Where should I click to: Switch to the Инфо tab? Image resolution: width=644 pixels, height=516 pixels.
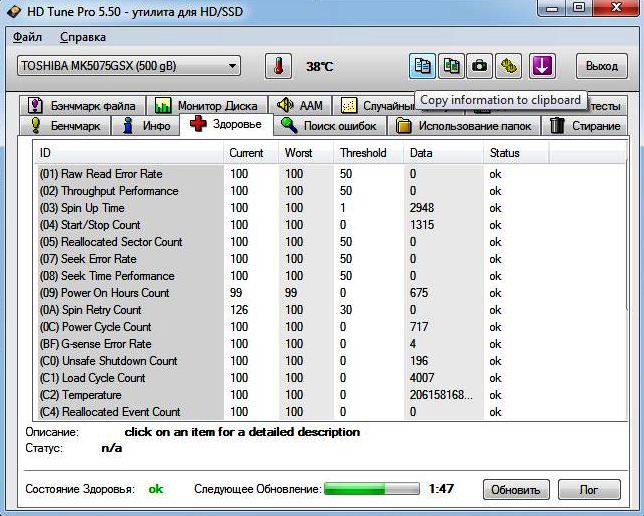[146, 125]
